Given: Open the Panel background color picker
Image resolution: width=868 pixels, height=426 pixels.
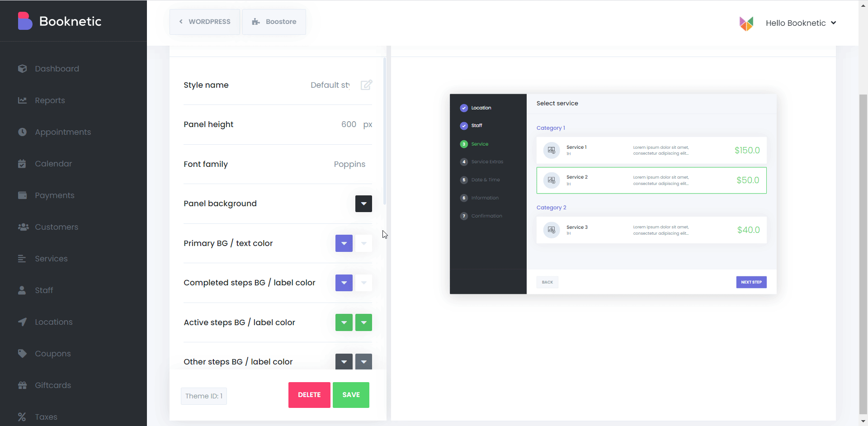Looking at the screenshot, I should click(x=363, y=204).
